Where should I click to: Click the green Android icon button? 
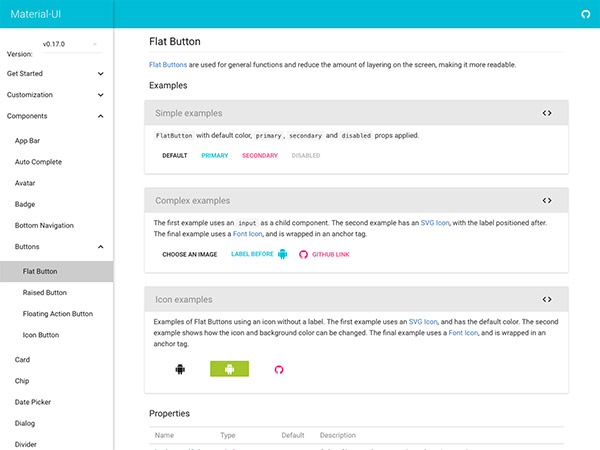click(x=229, y=369)
